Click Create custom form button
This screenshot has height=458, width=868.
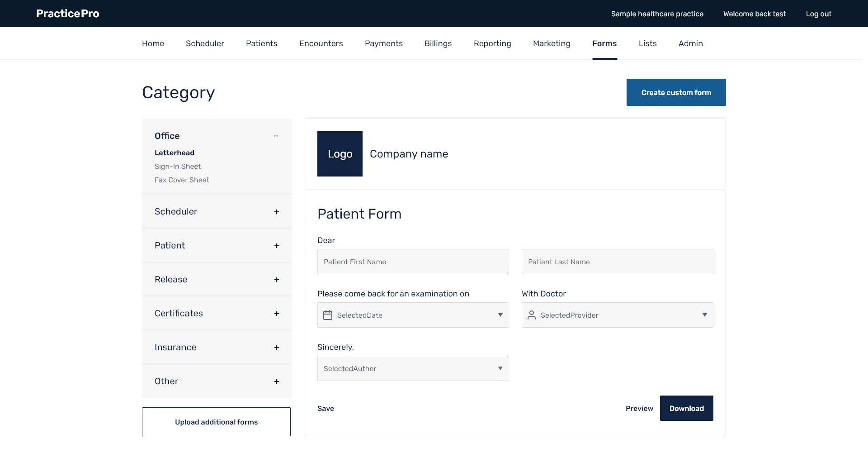pos(676,92)
